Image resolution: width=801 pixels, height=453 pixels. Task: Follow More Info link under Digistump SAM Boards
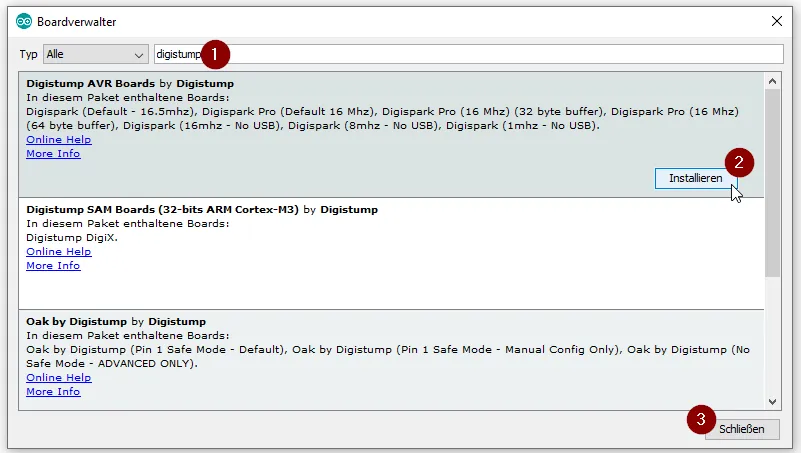(53, 266)
